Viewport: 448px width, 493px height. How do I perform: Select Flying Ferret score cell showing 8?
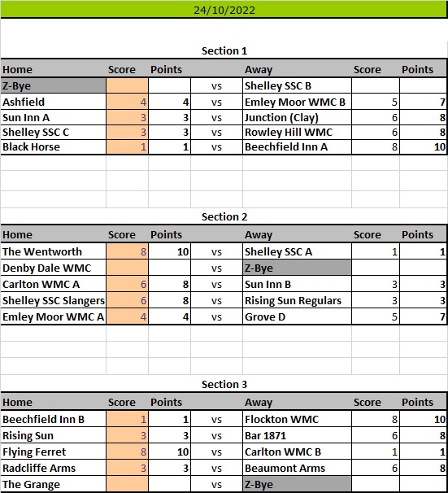(x=127, y=452)
